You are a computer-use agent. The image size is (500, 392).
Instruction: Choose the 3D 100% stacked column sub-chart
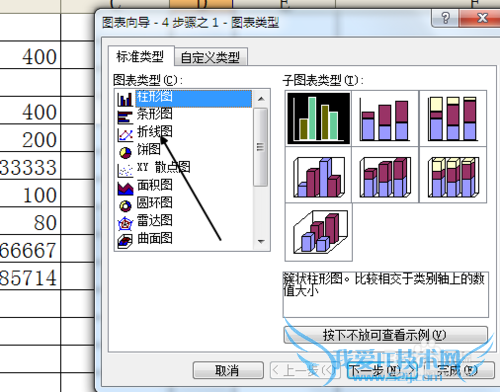pyautogui.click(x=453, y=175)
